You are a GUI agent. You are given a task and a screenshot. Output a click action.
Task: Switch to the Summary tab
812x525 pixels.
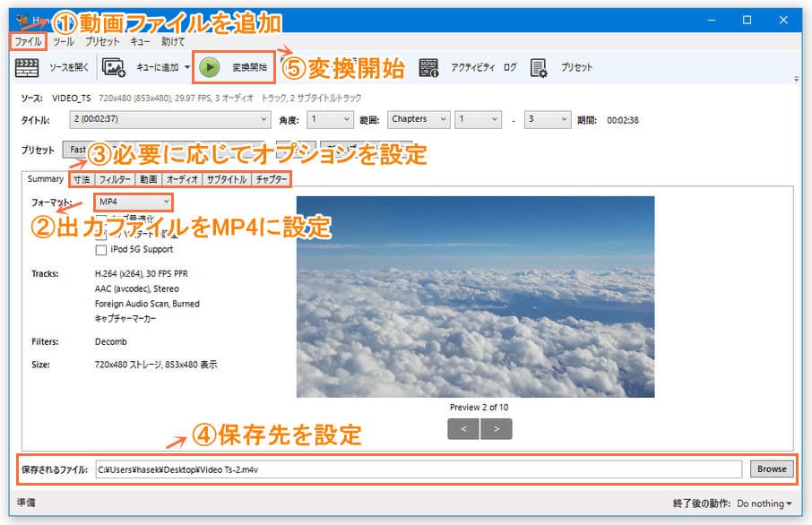[x=45, y=178]
